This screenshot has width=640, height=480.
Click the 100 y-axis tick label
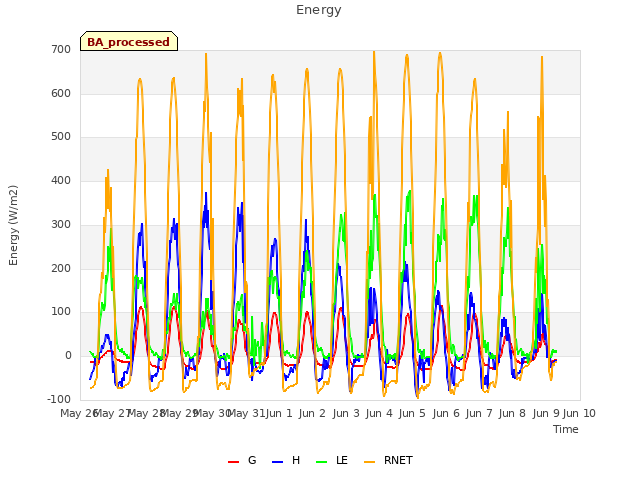61,312
